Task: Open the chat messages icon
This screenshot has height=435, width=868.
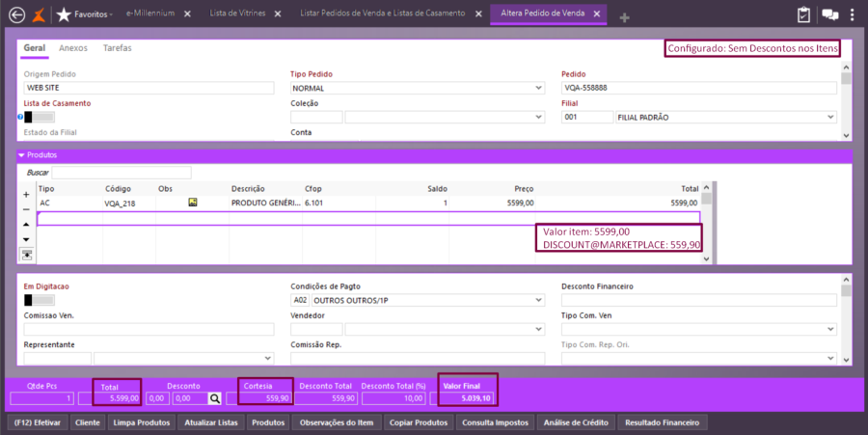Action: 829,14
